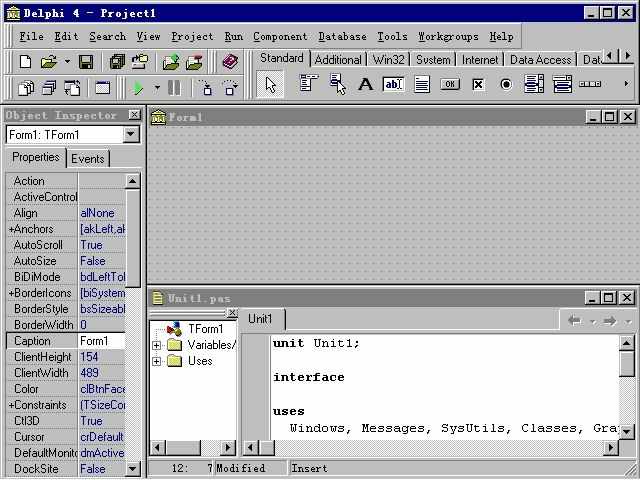Select the MainMenu component icon
Image resolution: width=640 pixels, height=480 pixels.
[309, 84]
